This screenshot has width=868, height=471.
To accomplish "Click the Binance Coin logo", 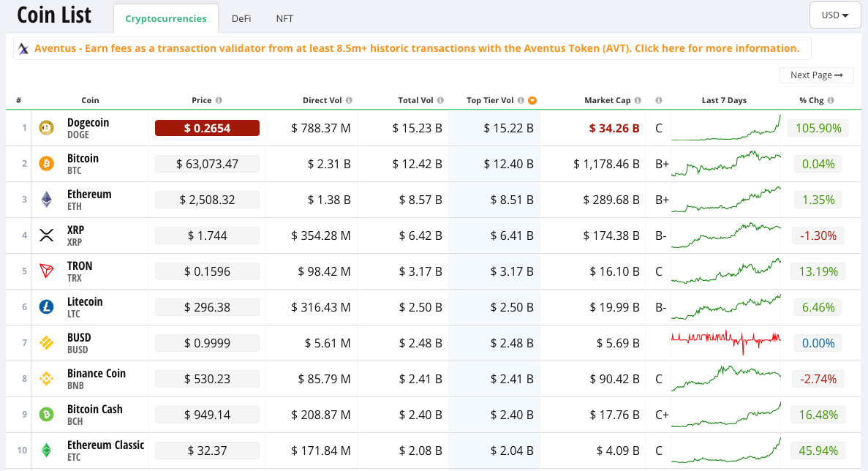I will [x=47, y=379].
